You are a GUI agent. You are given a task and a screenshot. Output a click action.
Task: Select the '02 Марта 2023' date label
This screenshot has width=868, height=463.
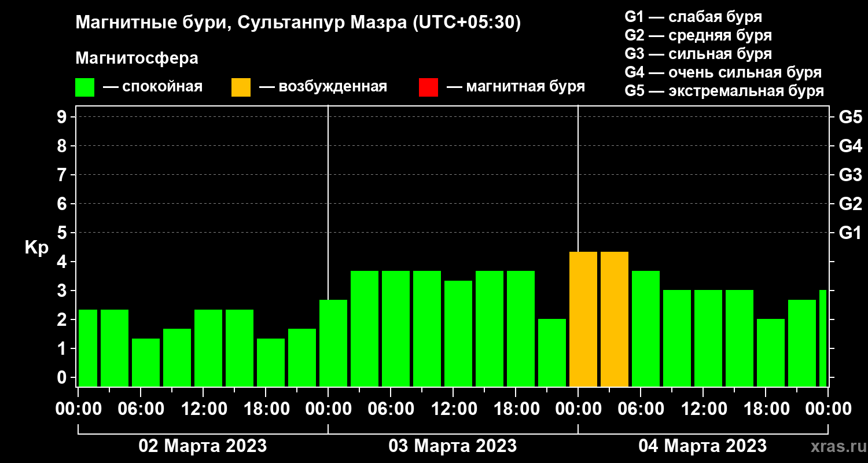tap(203, 446)
